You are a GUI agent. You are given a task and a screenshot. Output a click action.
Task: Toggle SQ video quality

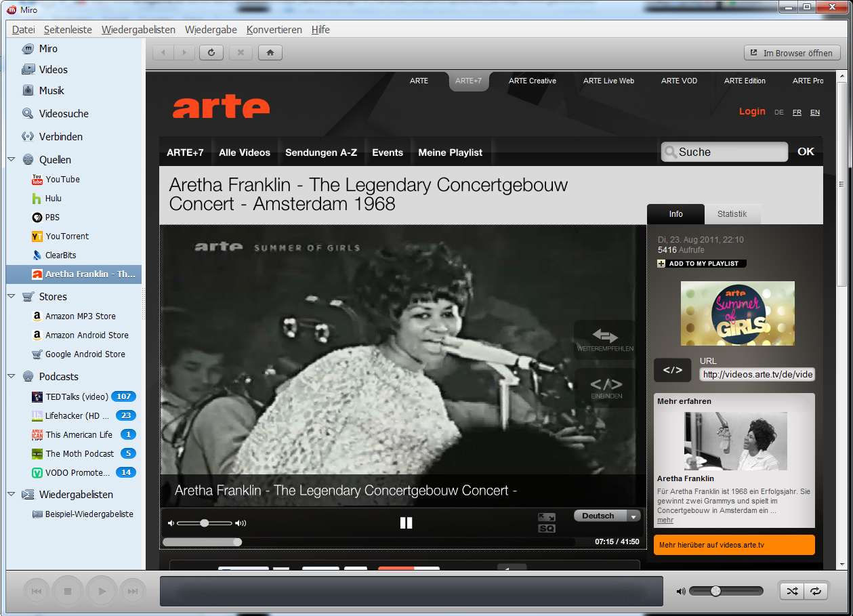pos(547,529)
